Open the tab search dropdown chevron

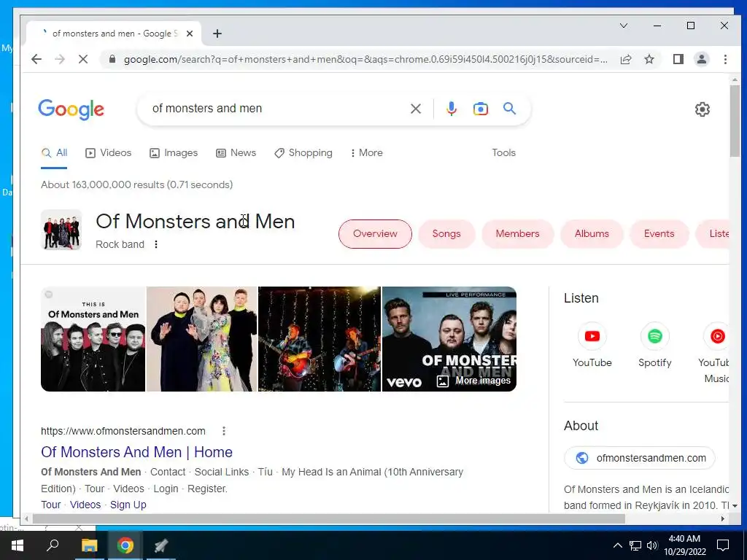[623, 26]
